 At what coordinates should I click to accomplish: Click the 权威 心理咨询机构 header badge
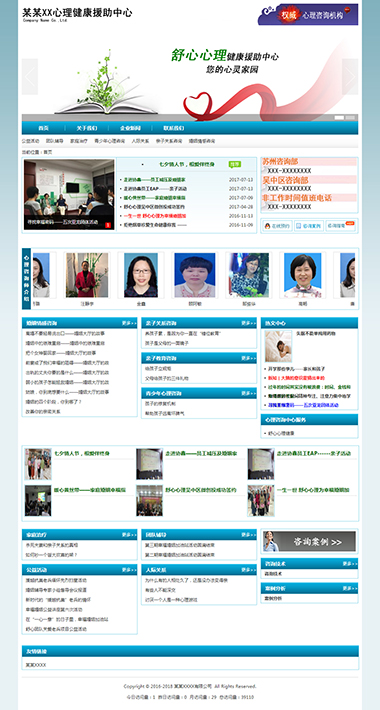[308, 14]
